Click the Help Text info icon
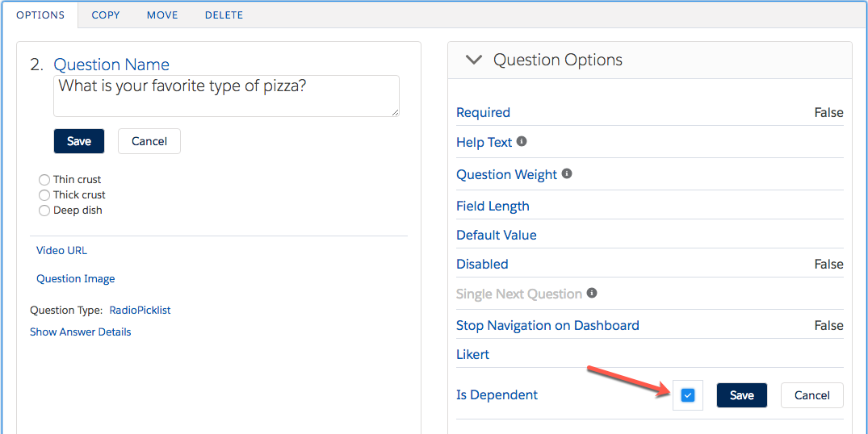The height and width of the screenshot is (434, 868). 522,142
